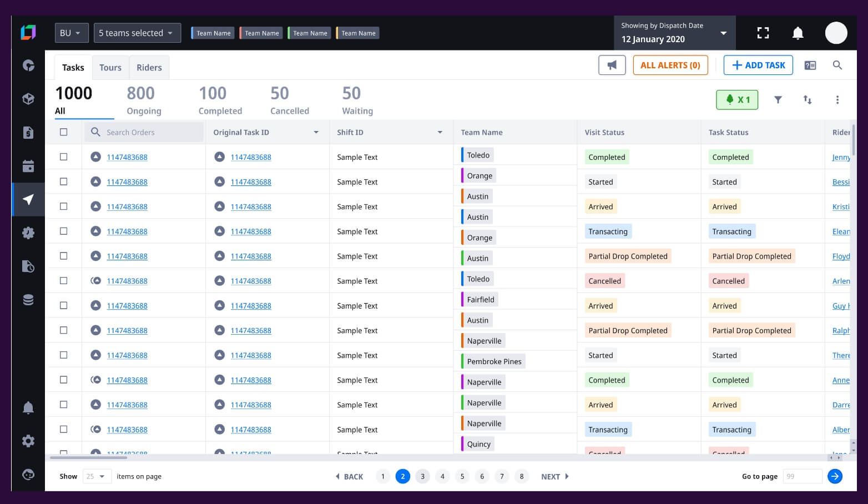Select the checkbox beside the Pembroke Pines row

[64, 355]
